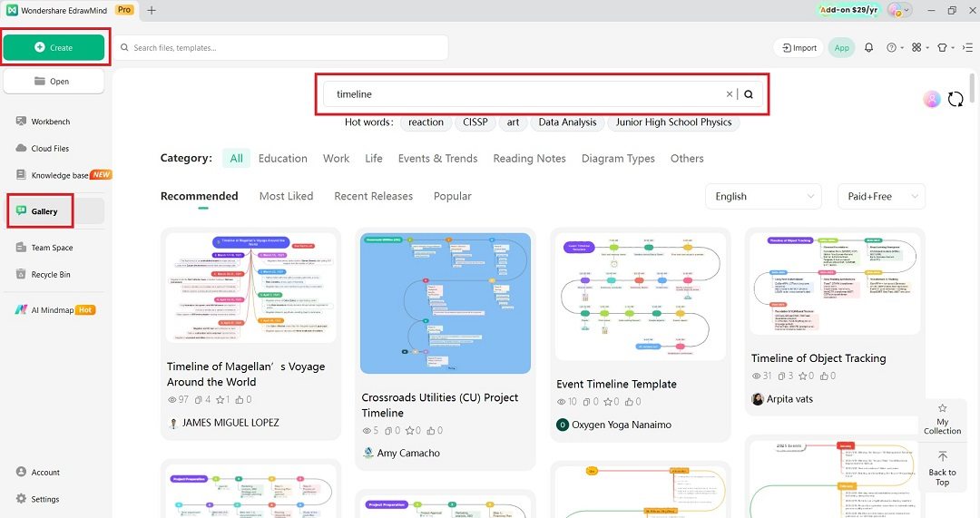
Task: Click the Pro badge in title bar
Action: [125, 10]
